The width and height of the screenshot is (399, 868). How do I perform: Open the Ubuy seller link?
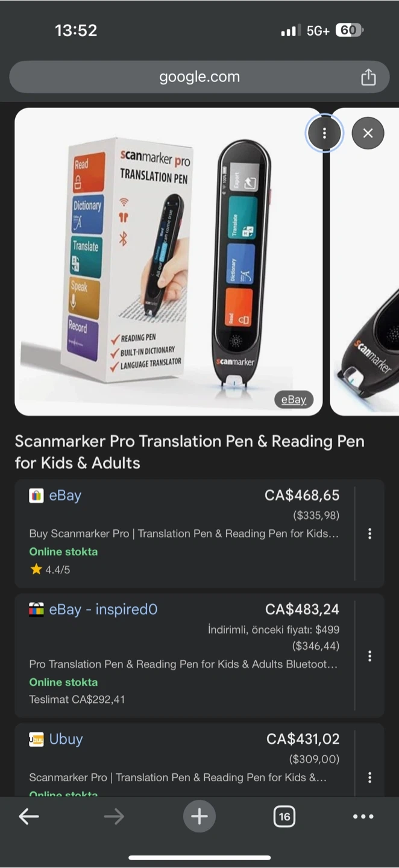click(x=66, y=739)
